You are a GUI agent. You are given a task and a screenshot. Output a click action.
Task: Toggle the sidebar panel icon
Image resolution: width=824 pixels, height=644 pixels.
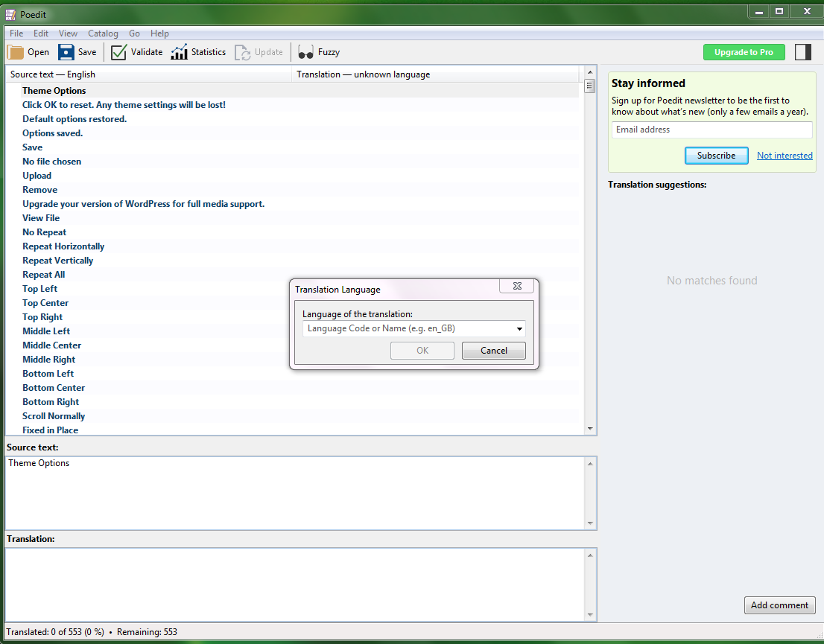coord(802,52)
